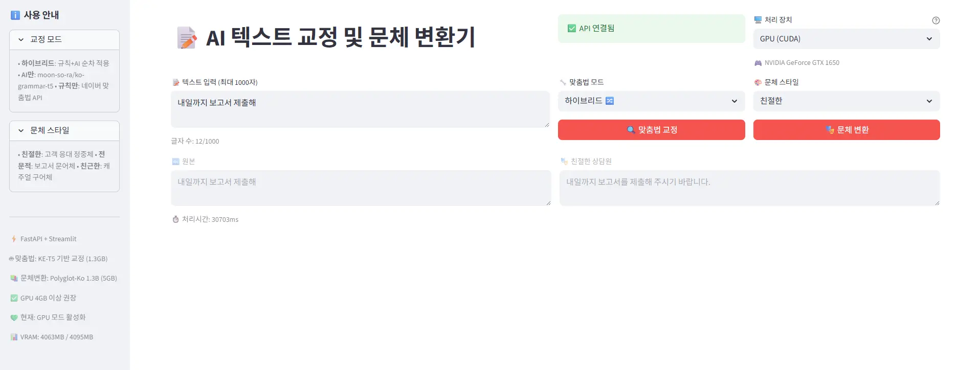Click the lightning icon beside FastAPI + Streamlit
This screenshot has width=980, height=370.
click(x=14, y=239)
